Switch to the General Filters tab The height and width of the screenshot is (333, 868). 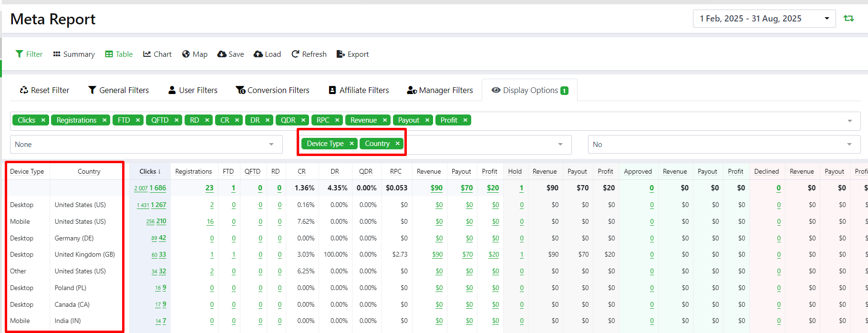pyautogui.click(x=119, y=90)
